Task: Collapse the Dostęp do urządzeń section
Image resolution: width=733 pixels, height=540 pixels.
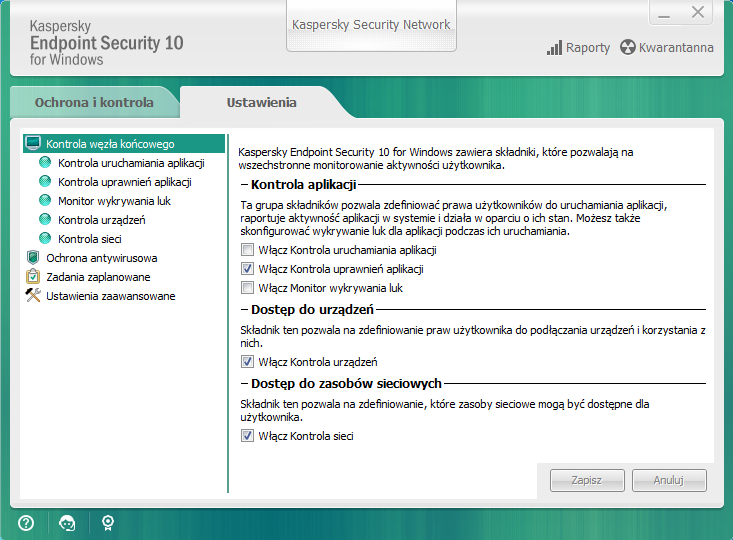Action: [x=244, y=310]
